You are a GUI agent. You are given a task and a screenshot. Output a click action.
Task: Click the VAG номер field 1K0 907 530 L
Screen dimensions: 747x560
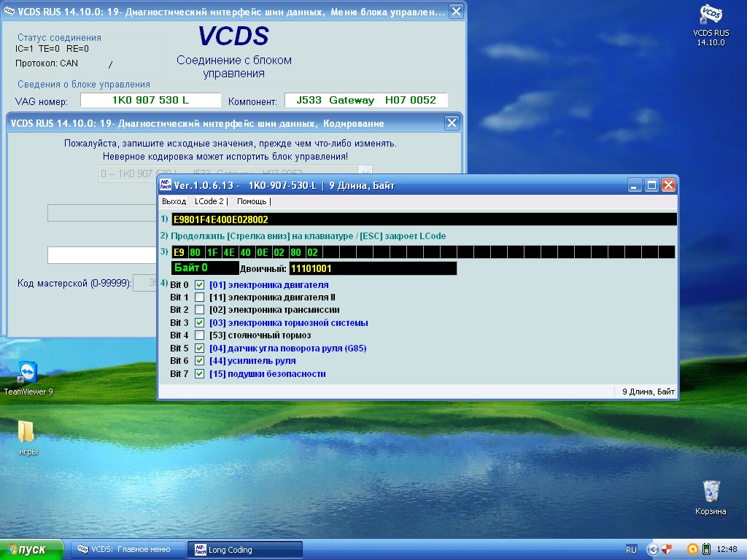(150, 100)
